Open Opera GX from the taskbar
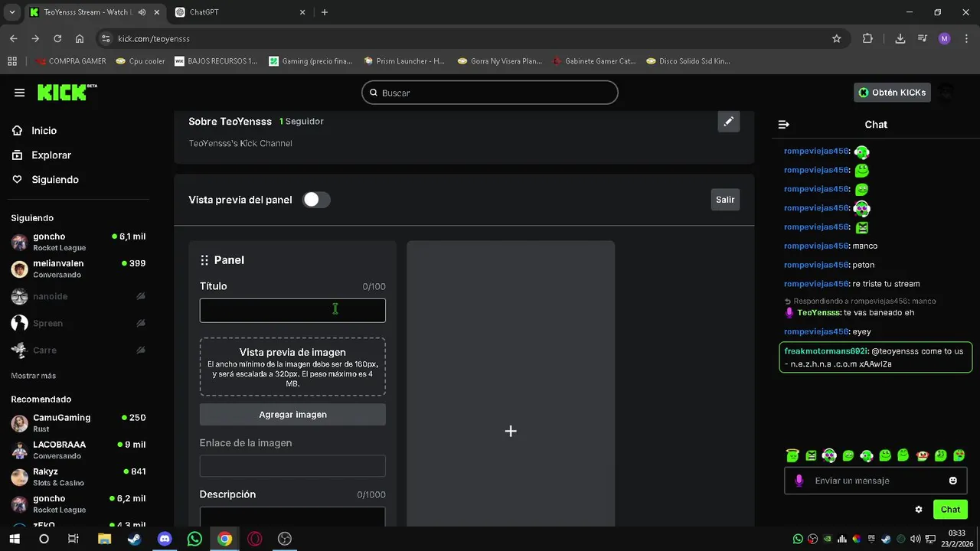Viewport: 980px width, 551px height. click(255, 539)
